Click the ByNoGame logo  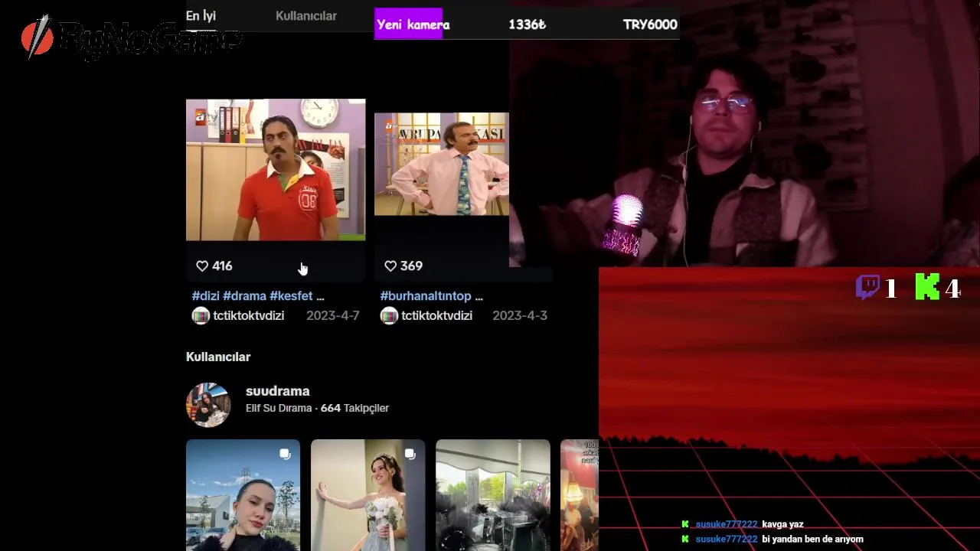[x=132, y=37]
